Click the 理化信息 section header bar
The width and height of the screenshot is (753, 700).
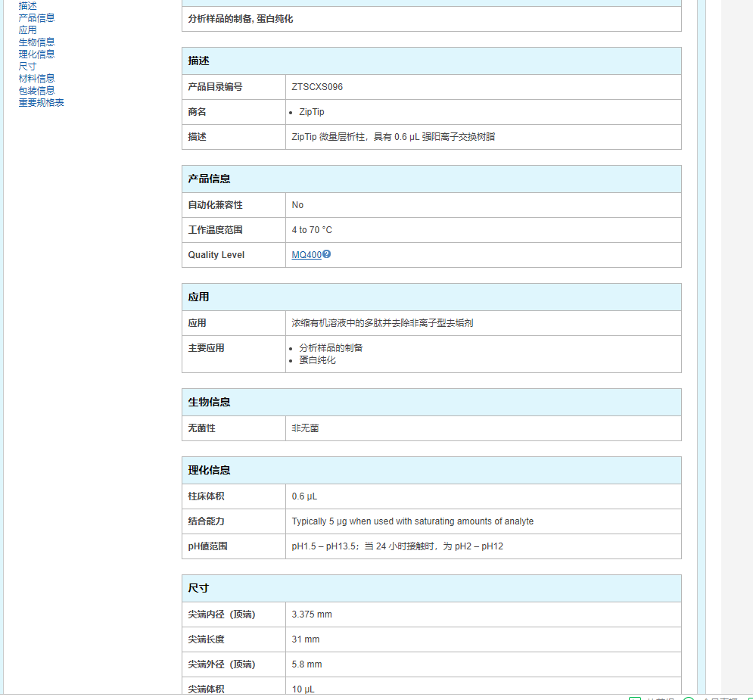[x=431, y=470]
